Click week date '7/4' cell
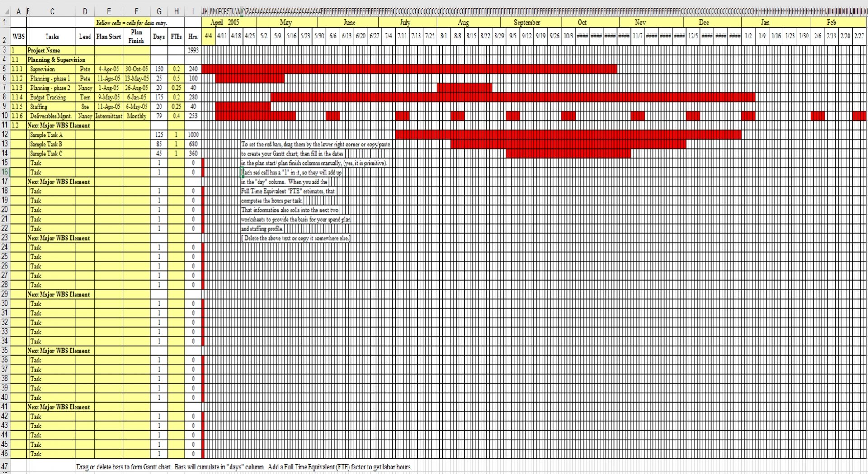 point(388,36)
